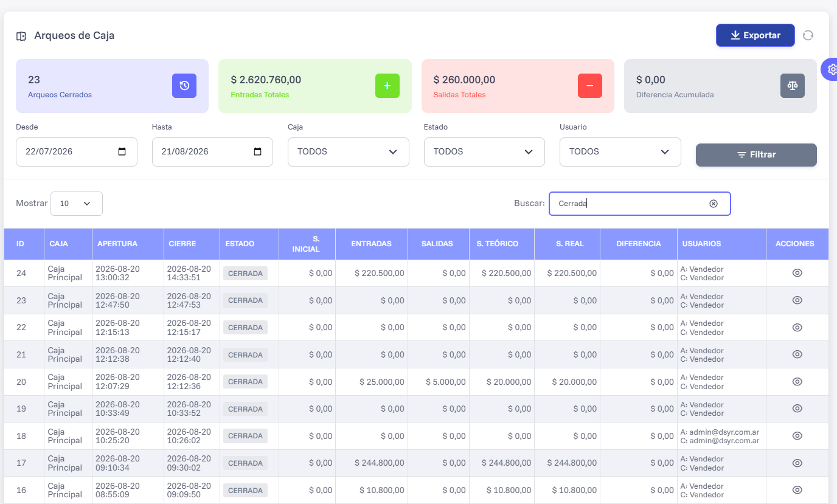Apply filters with the Filtrar button
The height and width of the screenshot is (504, 837).
(x=756, y=155)
